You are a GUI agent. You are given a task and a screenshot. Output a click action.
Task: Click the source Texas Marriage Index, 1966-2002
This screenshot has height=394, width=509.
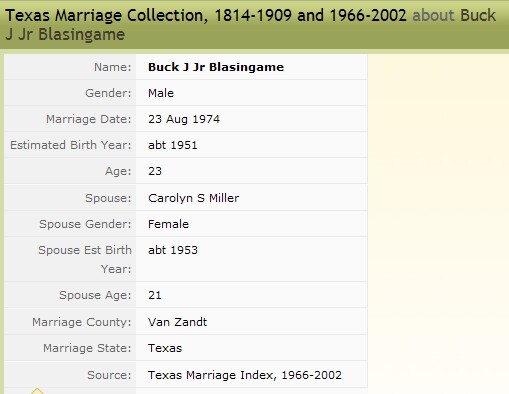245,375
